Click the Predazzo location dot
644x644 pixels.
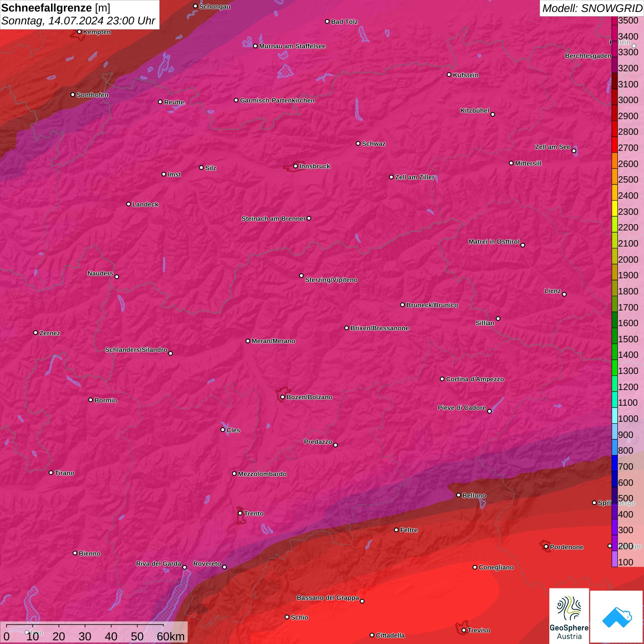click(x=335, y=445)
